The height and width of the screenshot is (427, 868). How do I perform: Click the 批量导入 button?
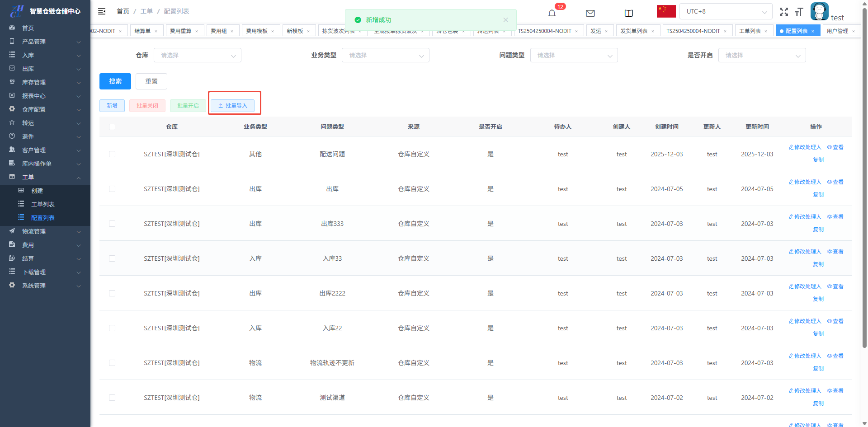tap(233, 106)
